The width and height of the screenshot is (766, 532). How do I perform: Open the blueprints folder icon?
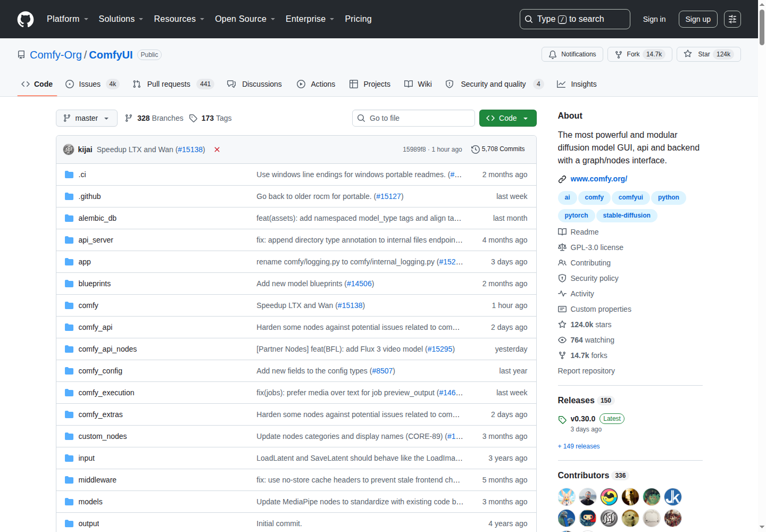click(69, 284)
